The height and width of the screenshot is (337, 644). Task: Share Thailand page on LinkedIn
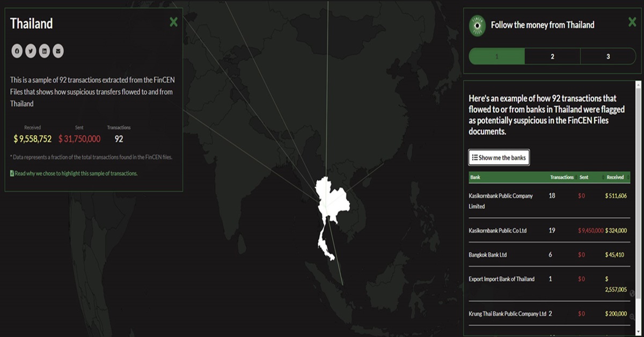(45, 51)
